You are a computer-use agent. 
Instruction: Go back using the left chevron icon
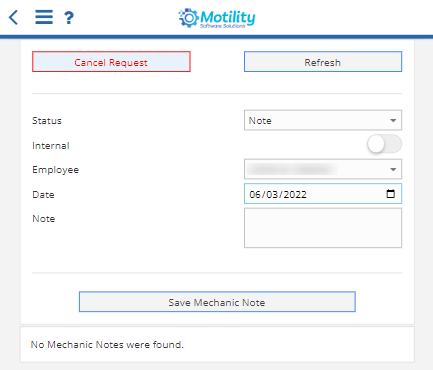tap(13, 17)
